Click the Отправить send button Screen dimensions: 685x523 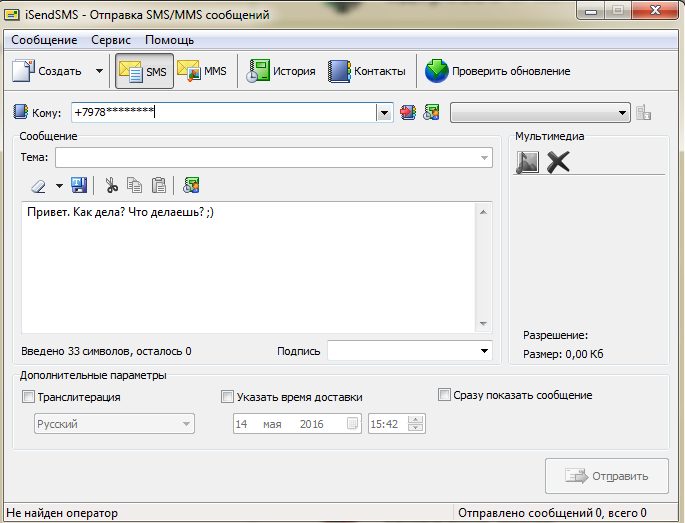pos(607,476)
